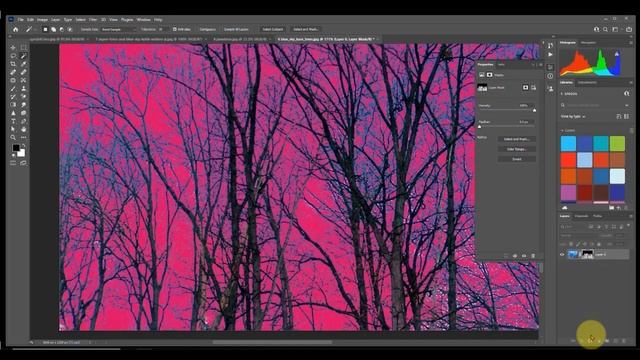Screen dimensions: 640x360
Task: Click the Invert button in Properties
Action: (x=517, y=159)
